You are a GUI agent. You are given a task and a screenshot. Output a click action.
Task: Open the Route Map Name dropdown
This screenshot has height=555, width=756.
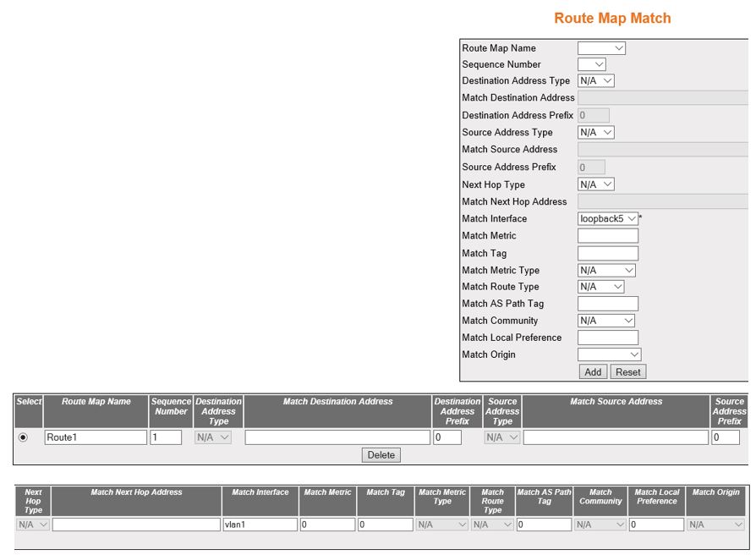click(x=601, y=48)
